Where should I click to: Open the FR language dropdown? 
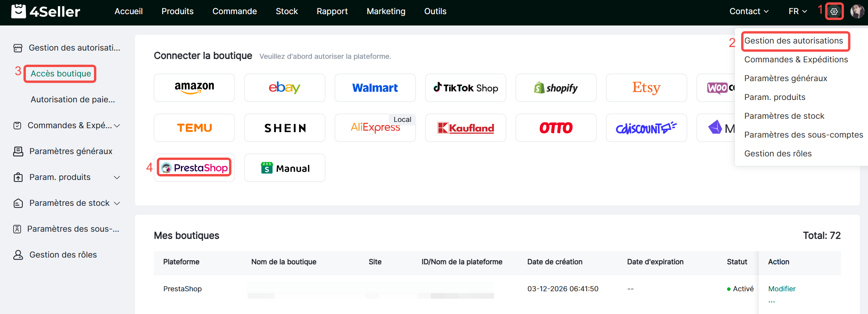(x=798, y=11)
